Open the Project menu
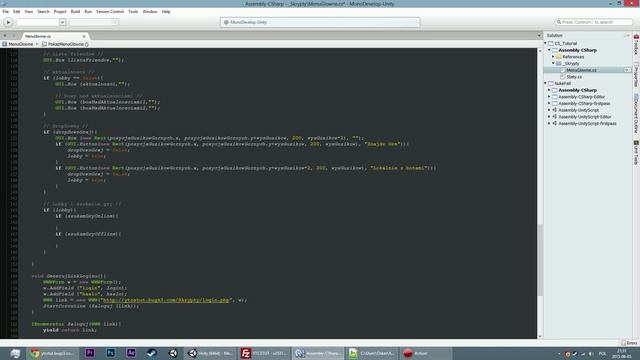Image resolution: width=640 pixels, height=360 pixels. tap(60, 11)
